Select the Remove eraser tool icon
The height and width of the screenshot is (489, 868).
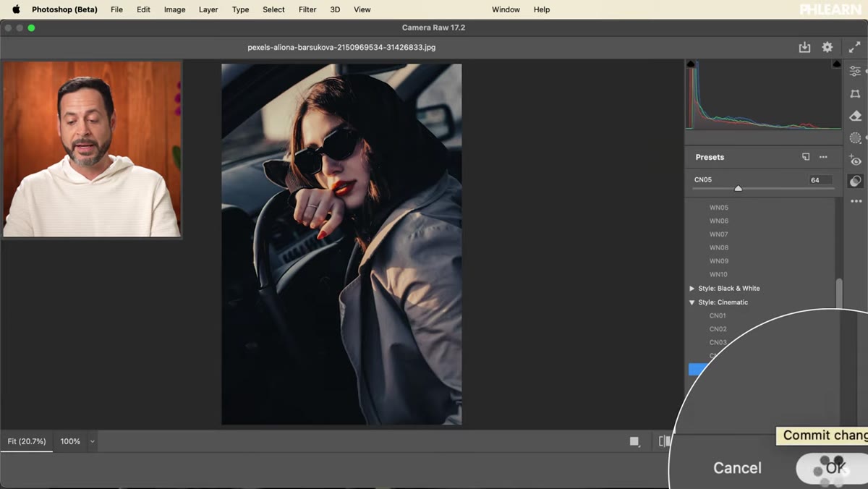click(856, 116)
